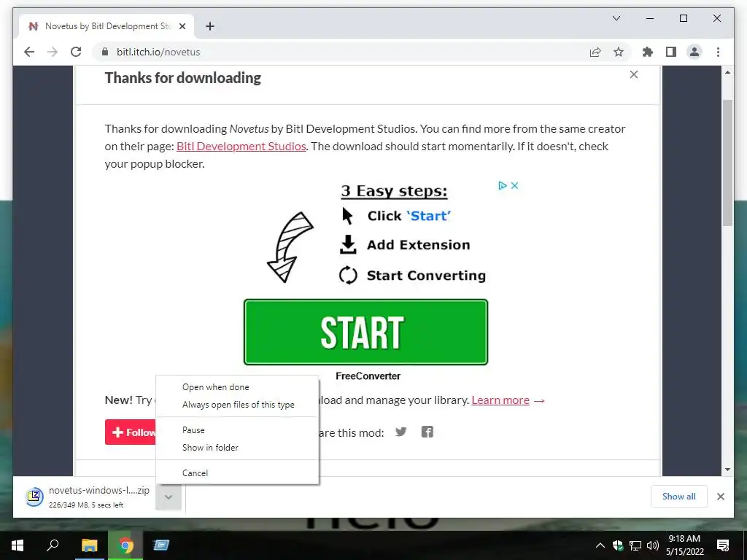Close the FreeConverter ad with X
Image resolution: width=747 pixels, height=560 pixels.
[x=514, y=186]
